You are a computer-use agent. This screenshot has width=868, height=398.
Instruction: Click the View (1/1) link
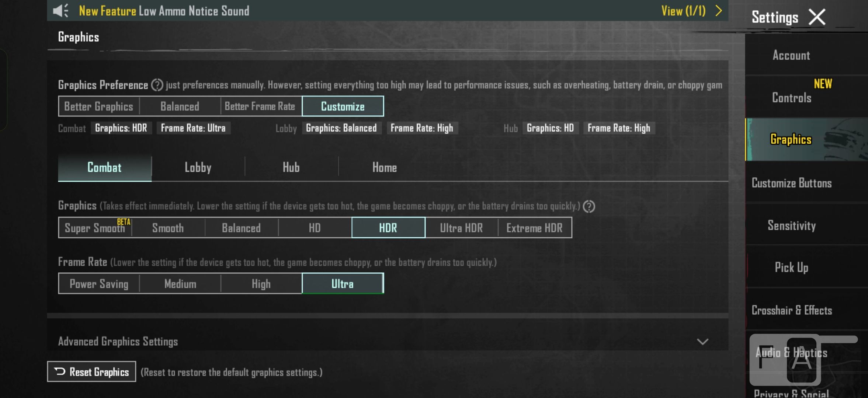point(683,11)
